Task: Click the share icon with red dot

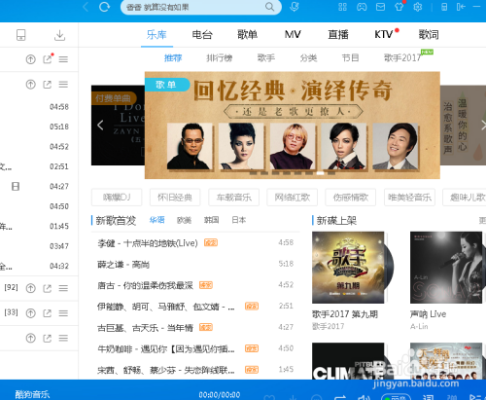Action: point(48,59)
